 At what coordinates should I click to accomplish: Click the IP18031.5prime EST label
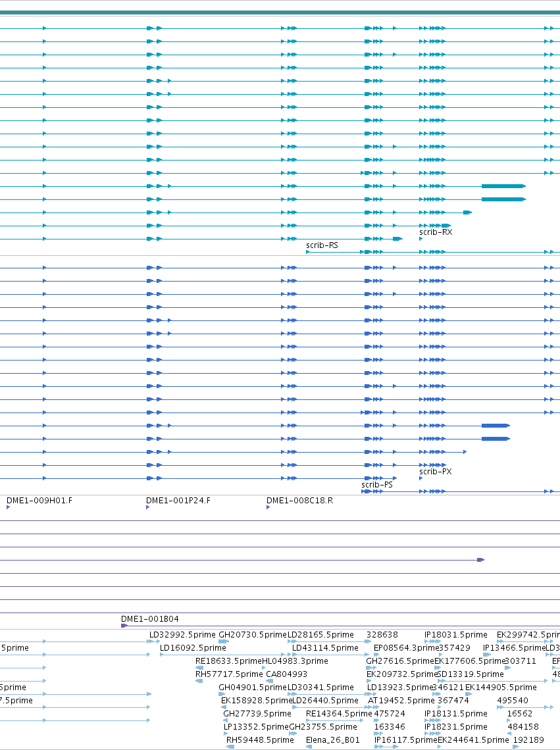pos(455,635)
